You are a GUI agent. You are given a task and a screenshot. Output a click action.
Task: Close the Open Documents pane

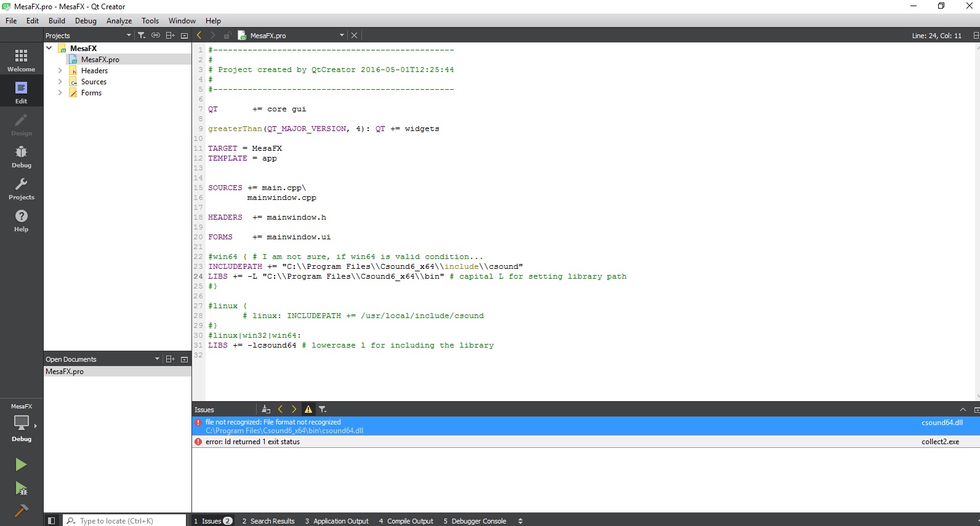point(184,359)
